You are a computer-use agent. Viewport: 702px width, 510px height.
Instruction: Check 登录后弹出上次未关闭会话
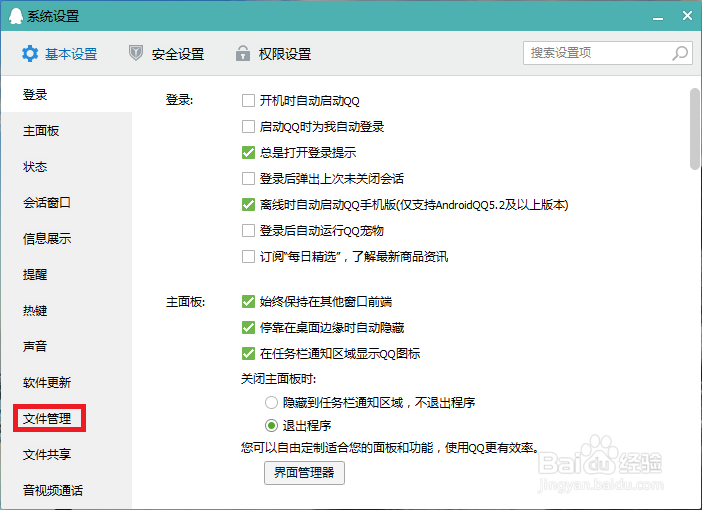[248, 178]
